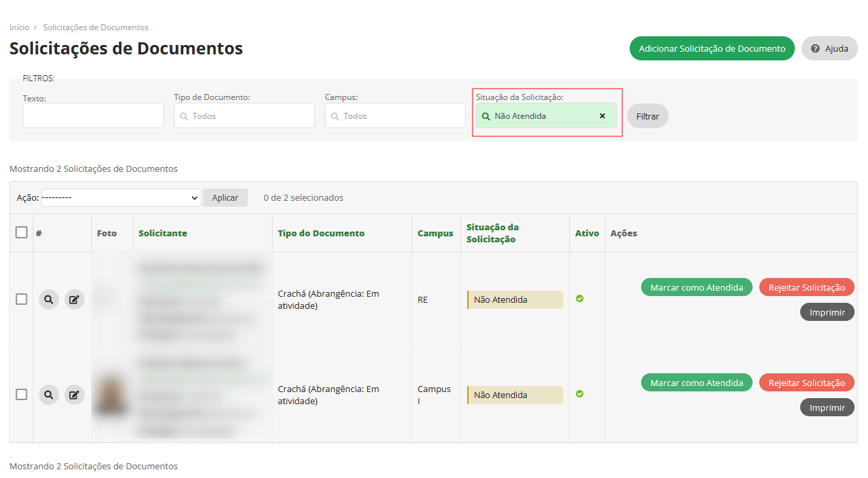Open the Ação dropdown
868x478 pixels.
coord(121,197)
